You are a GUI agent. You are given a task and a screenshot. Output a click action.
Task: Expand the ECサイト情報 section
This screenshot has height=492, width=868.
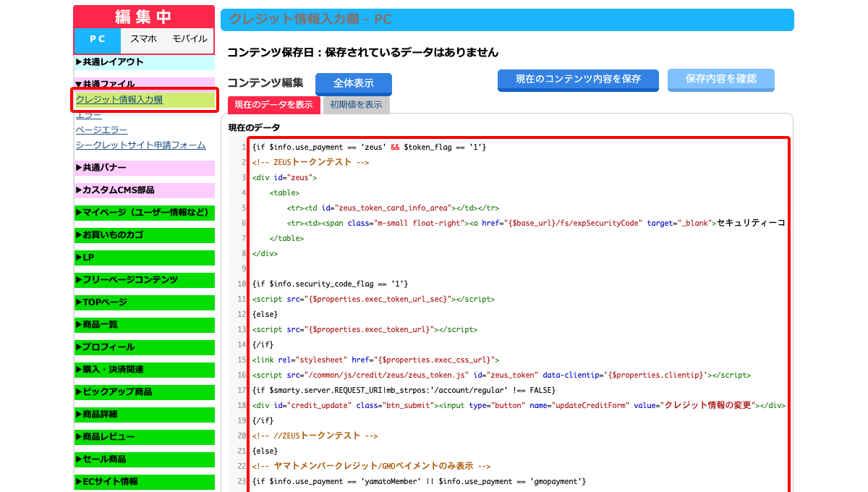[x=145, y=482]
